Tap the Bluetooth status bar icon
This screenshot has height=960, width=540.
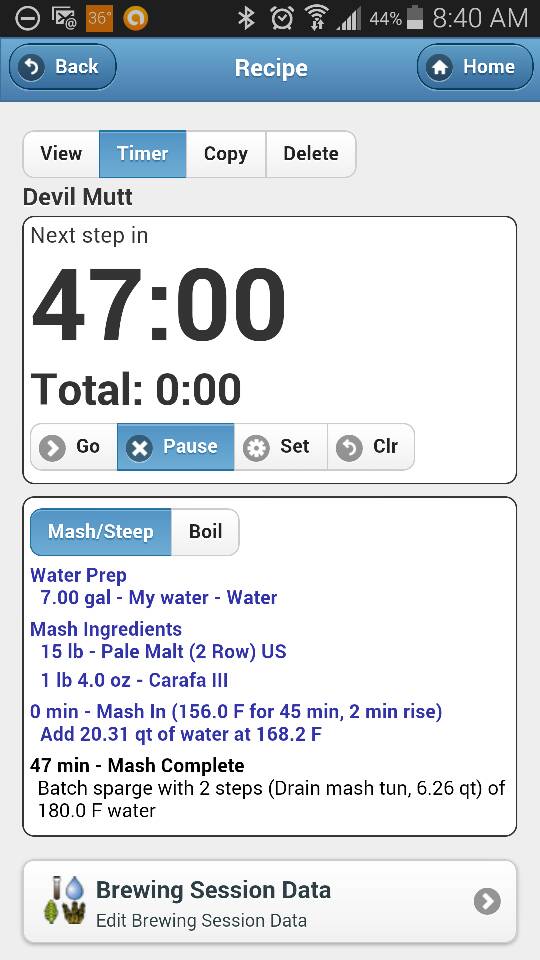[247, 19]
